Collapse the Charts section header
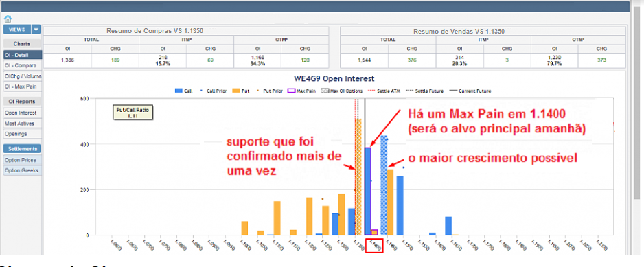 point(22,43)
